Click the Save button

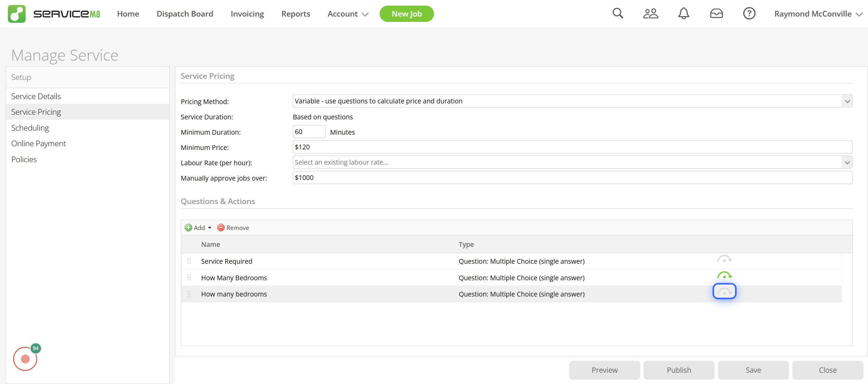(753, 370)
